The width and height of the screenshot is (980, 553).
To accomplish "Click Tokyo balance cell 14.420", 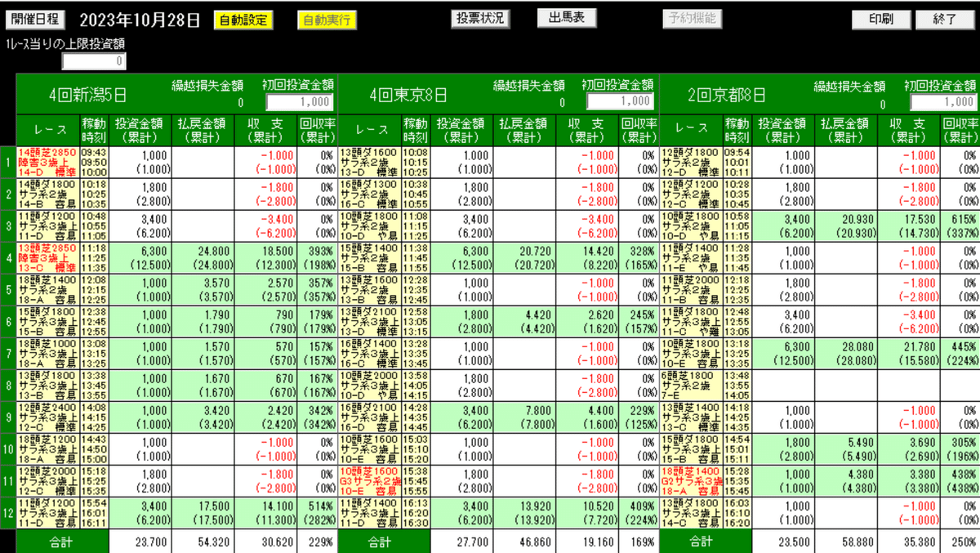I will click(588, 258).
